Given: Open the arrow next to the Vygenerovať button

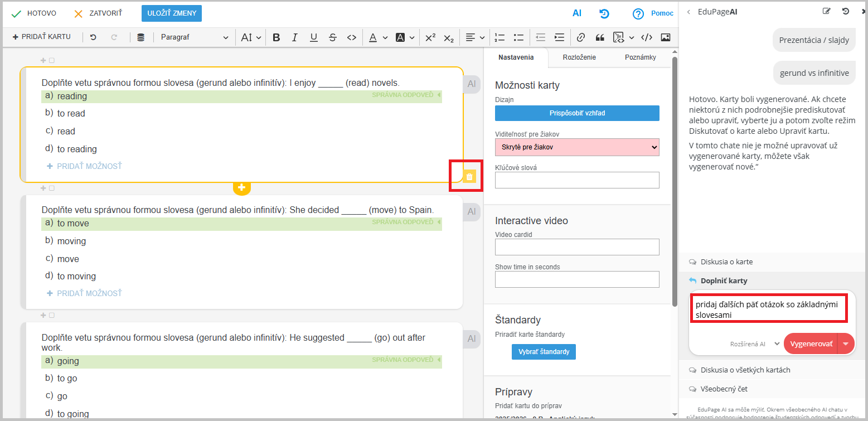Looking at the screenshot, I should pos(846,343).
